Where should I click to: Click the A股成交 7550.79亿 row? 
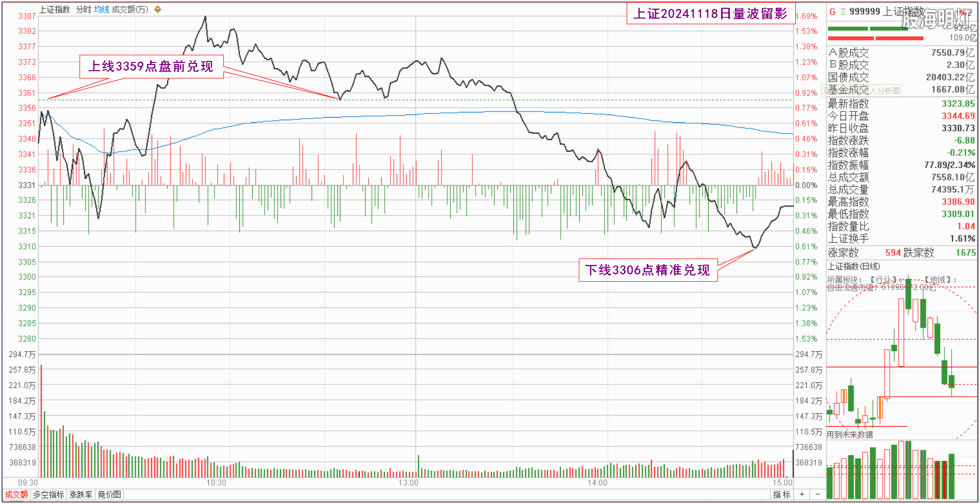pos(901,53)
